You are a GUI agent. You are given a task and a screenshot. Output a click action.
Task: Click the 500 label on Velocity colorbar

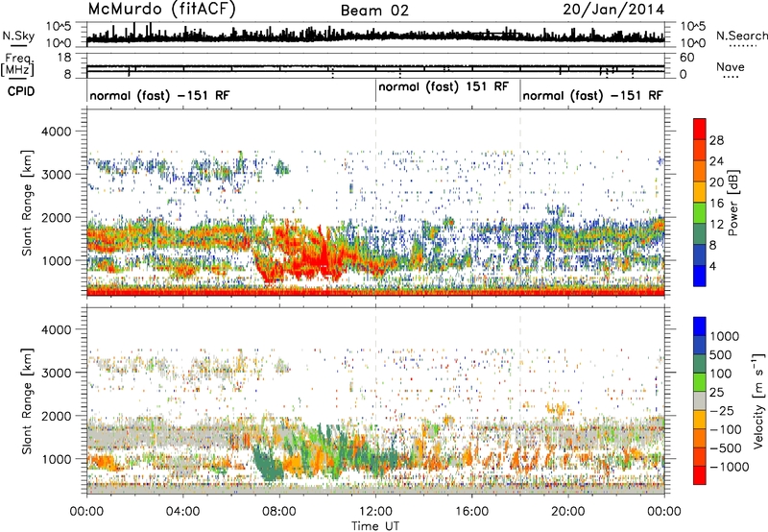coord(721,355)
